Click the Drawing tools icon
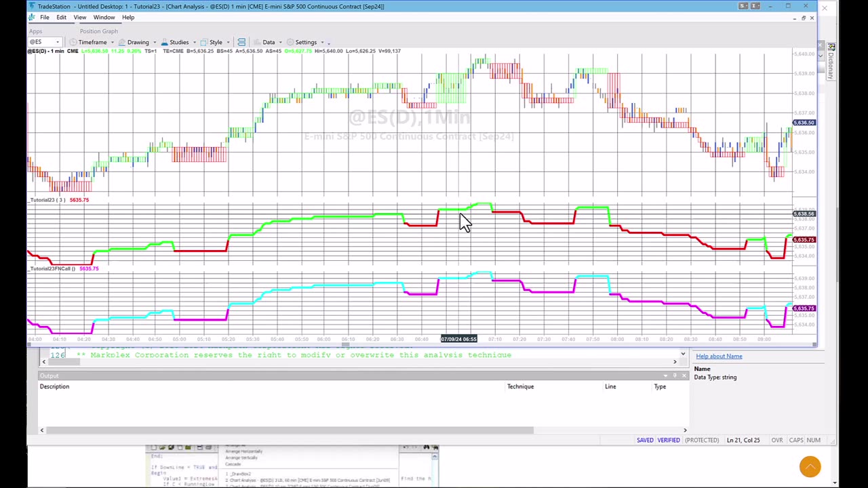The height and width of the screenshot is (488, 868). pyautogui.click(x=122, y=42)
